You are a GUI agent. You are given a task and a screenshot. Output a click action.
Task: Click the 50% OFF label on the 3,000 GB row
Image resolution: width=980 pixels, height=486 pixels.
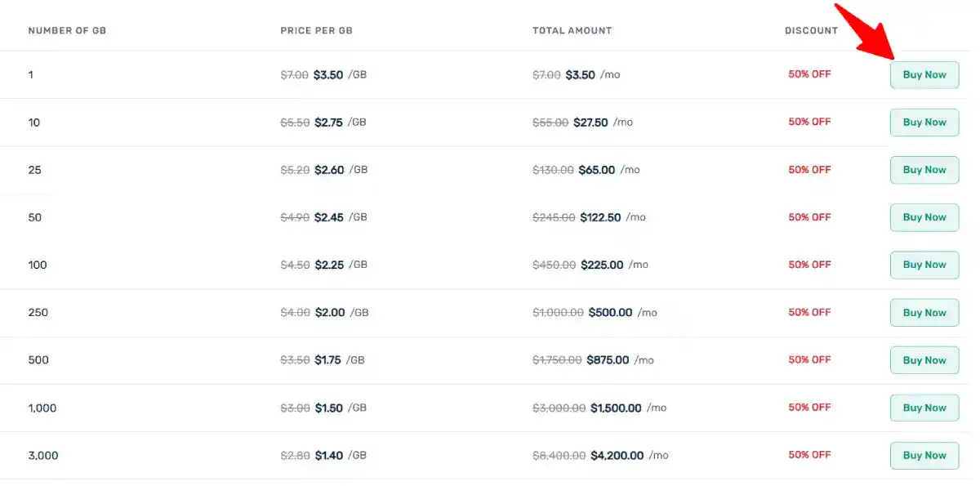click(809, 455)
